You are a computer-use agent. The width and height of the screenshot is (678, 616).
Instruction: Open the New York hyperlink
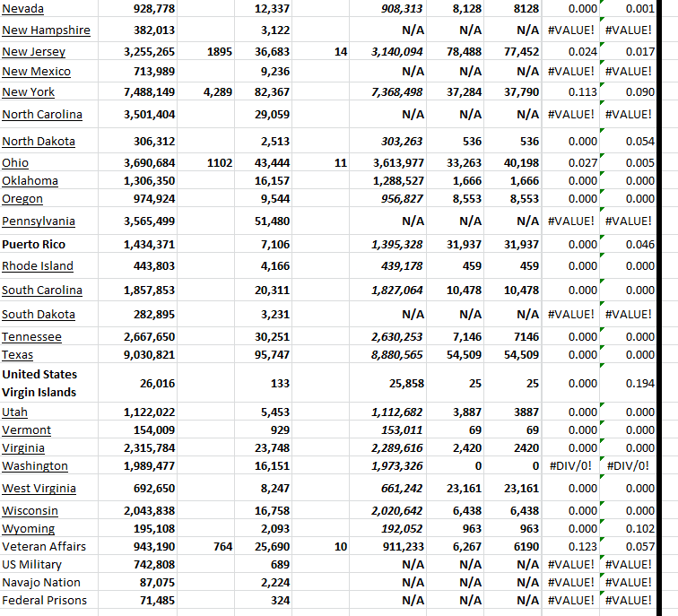point(28,92)
